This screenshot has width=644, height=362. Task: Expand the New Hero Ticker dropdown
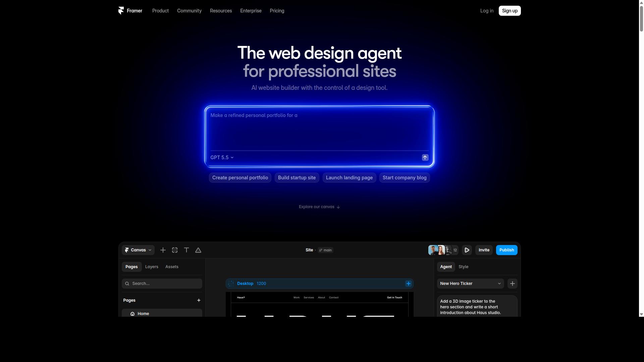tap(471, 284)
